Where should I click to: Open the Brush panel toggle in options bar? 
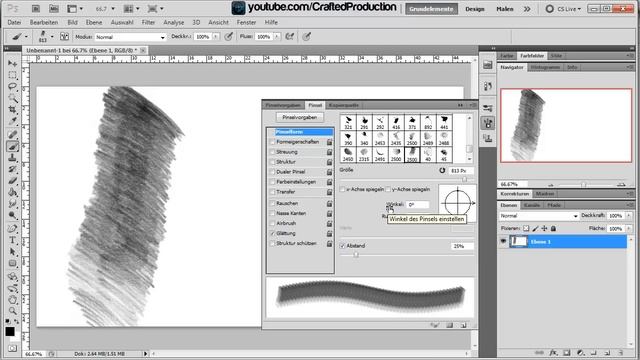pyautogui.click(x=64, y=37)
